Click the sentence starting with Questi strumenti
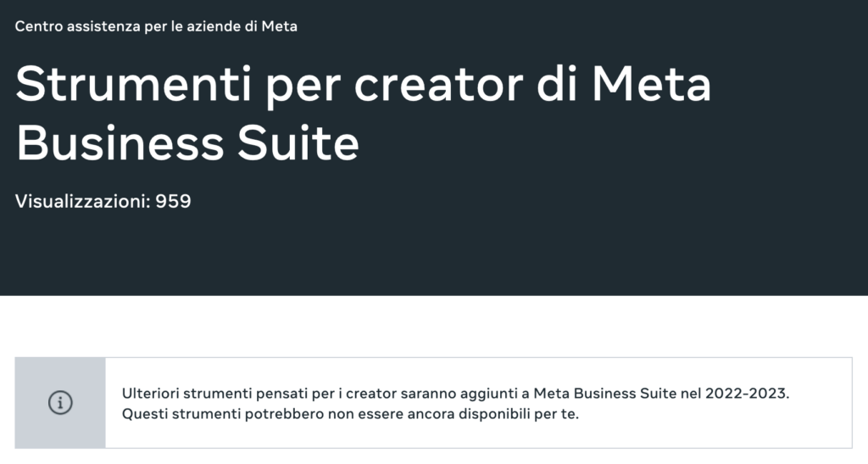The width and height of the screenshot is (868, 464). [x=350, y=414]
